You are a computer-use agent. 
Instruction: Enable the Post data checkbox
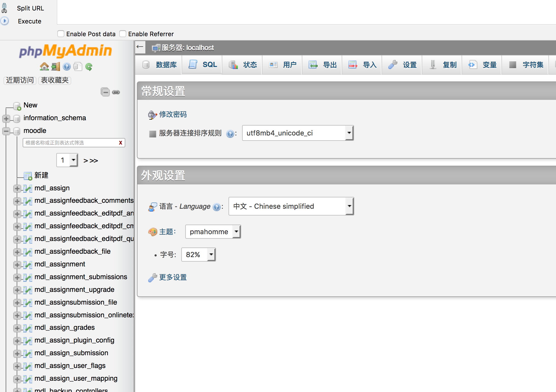(61, 34)
